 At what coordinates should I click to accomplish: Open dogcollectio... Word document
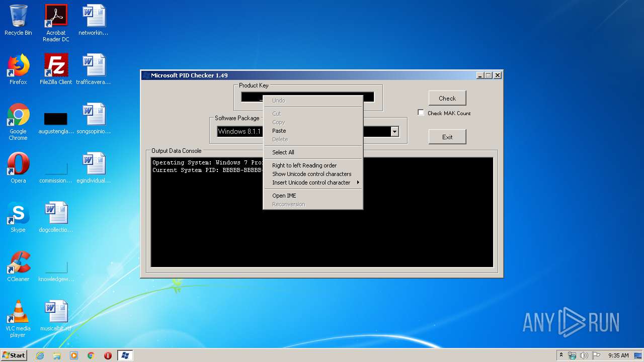pyautogui.click(x=56, y=217)
